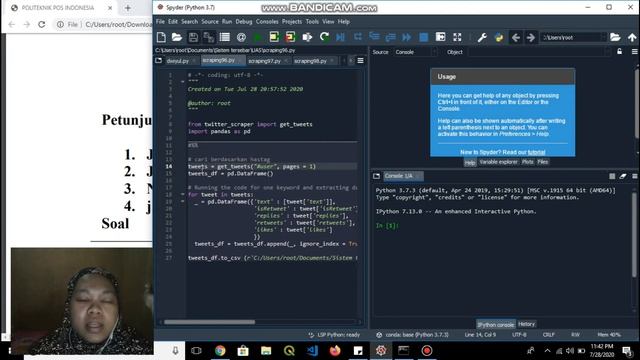Image resolution: width=640 pixels, height=360 pixels.
Task: Open the Consoles menu
Action: coord(267,21)
